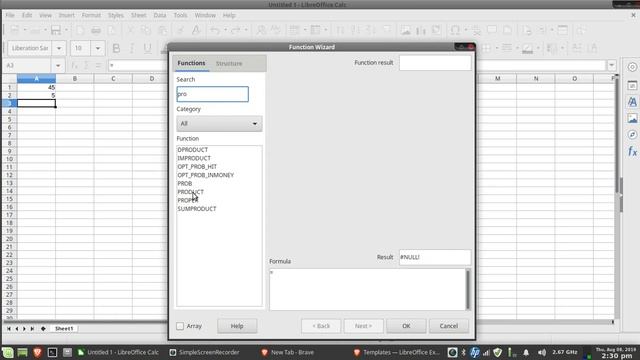Click the Function Wizard fx icon in formula bar
The image size is (640, 360).
pyautogui.click(x=74, y=66)
